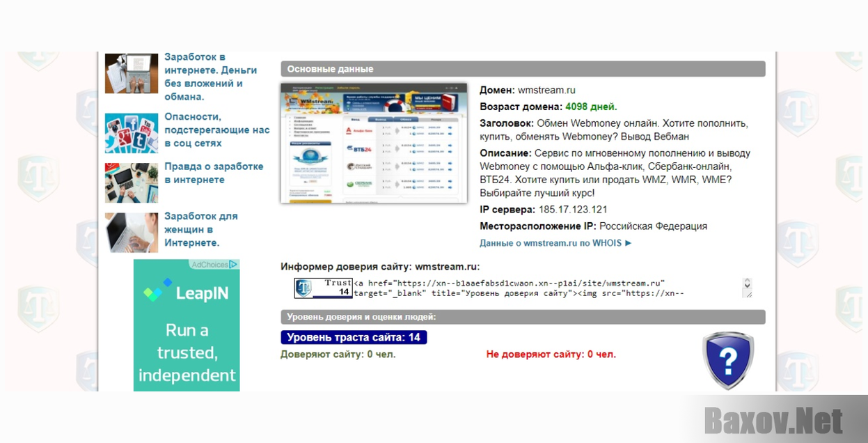
Task: Click the server IP '185.17.123.121'
Action: (573, 210)
